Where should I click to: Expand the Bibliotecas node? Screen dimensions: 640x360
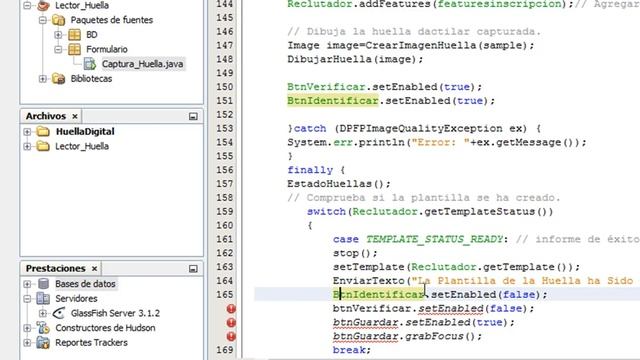43,79
